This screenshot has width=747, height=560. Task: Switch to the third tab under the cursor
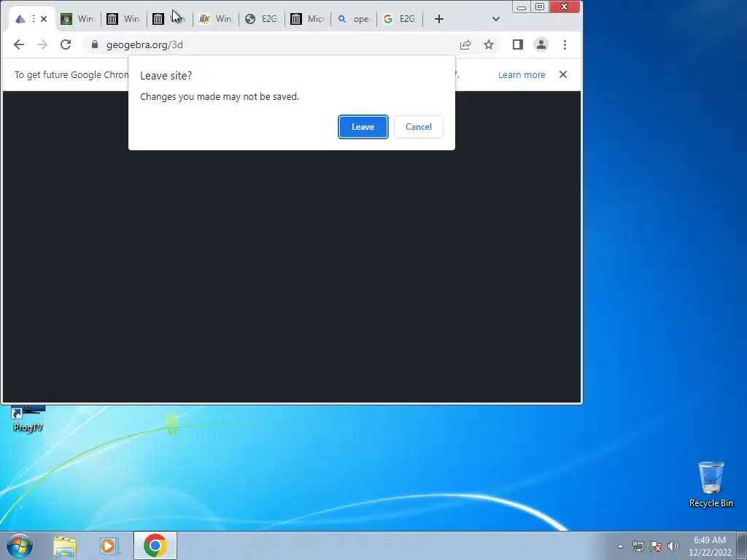[x=169, y=19]
